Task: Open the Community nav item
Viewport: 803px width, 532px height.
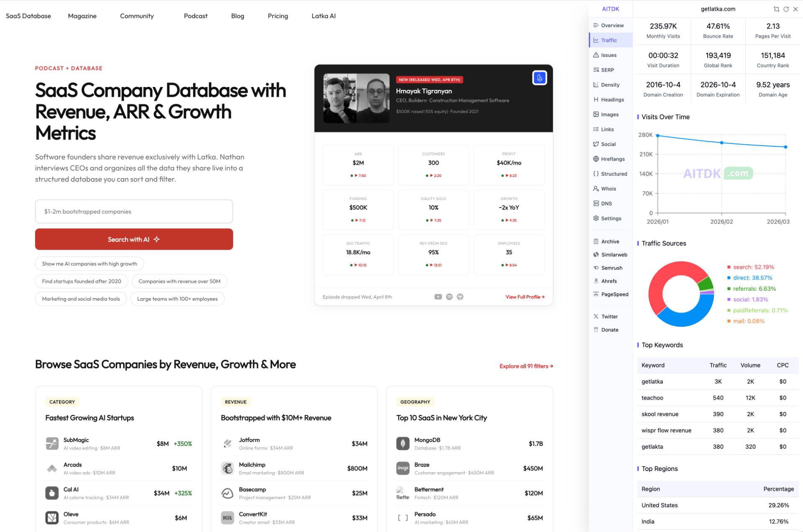Action: [137, 16]
